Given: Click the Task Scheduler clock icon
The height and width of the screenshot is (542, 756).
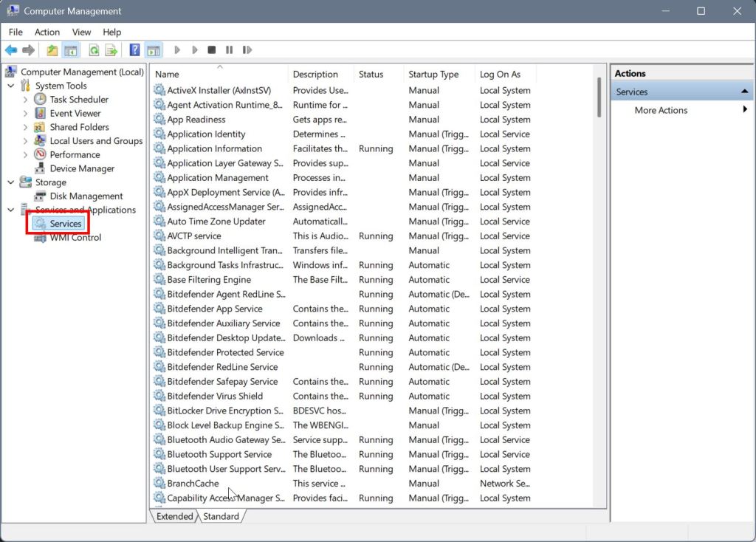Looking at the screenshot, I should click(40, 100).
